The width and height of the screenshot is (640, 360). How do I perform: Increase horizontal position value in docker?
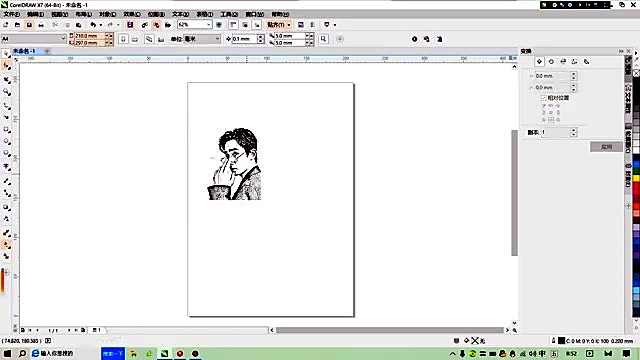coord(573,74)
